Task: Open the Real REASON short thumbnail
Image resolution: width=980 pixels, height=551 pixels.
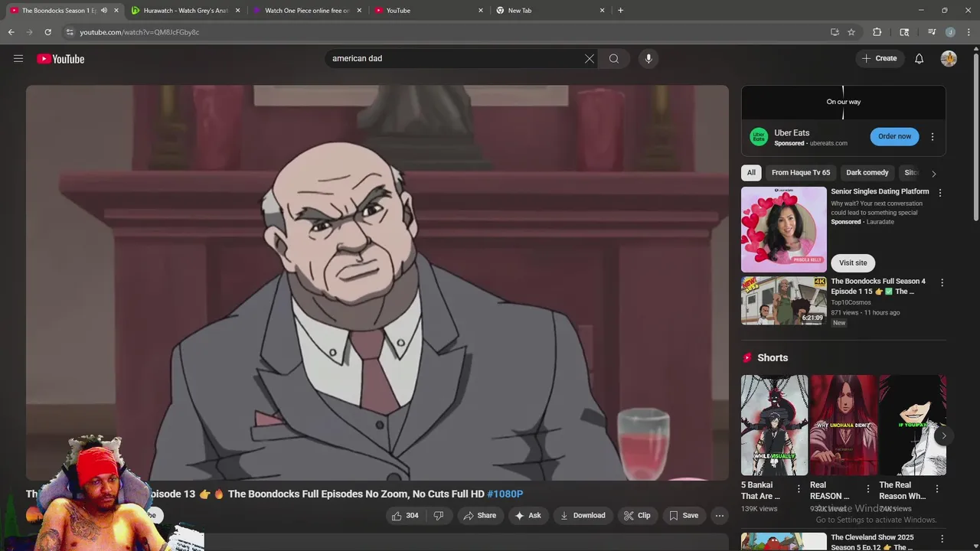Action: pos(844,425)
